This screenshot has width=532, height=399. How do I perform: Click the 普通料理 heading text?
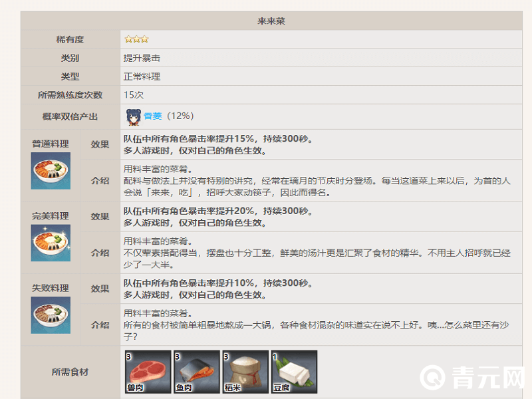tap(51, 144)
